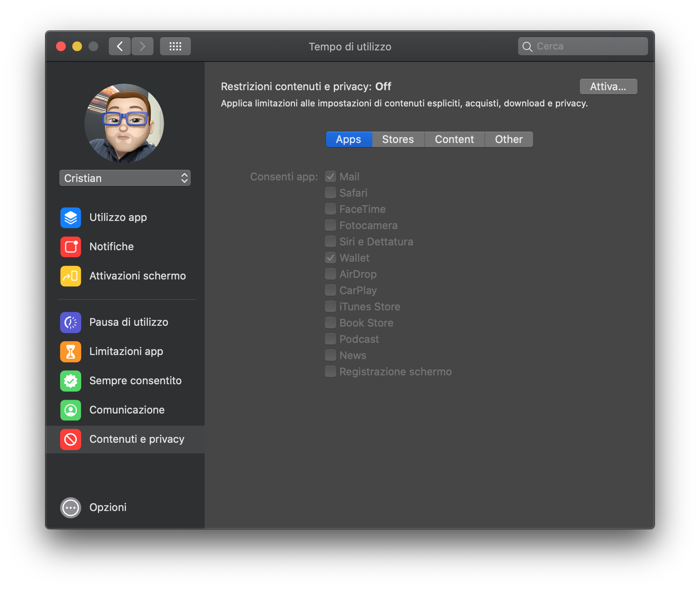Viewport: 700px width, 589px height.
Task: Switch to the Stores tab
Action: click(x=398, y=139)
